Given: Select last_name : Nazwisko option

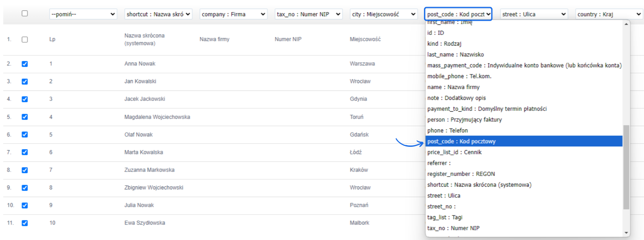Looking at the screenshot, I should pyautogui.click(x=524, y=55).
